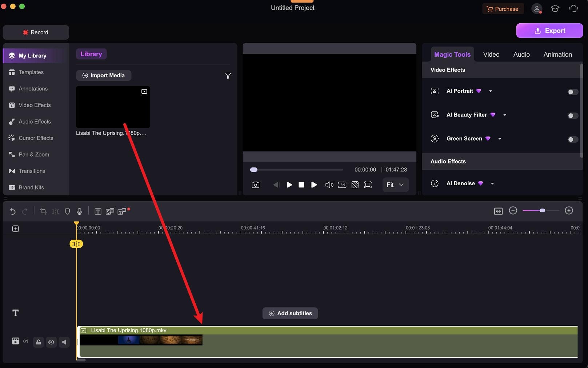Enter fullscreen preview mode
The height and width of the screenshot is (368, 588).
(368, 185)
